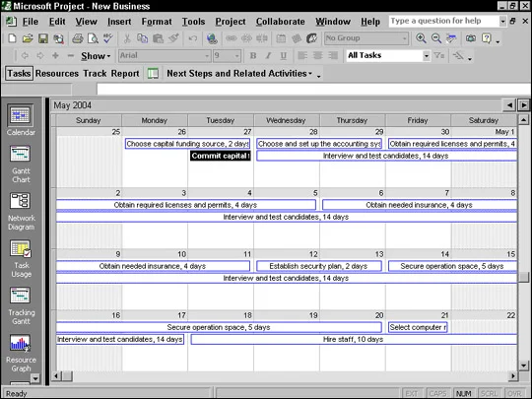Open the Collaborate menu

pos(280,22)
